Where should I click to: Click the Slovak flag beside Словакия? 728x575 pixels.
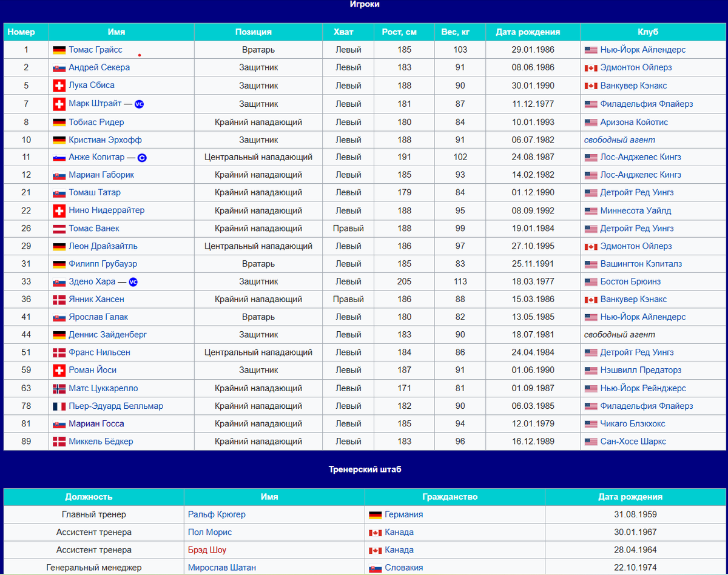point(376,568)
